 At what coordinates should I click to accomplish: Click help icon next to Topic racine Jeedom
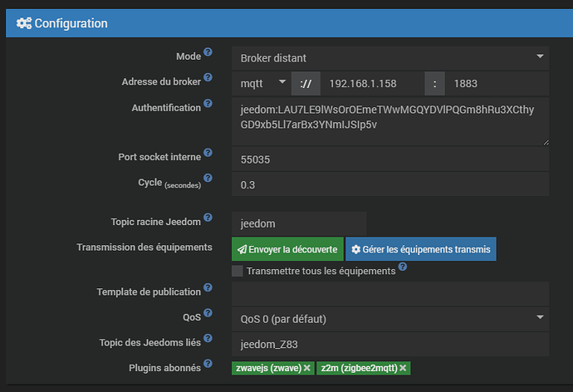coord(208,219)
